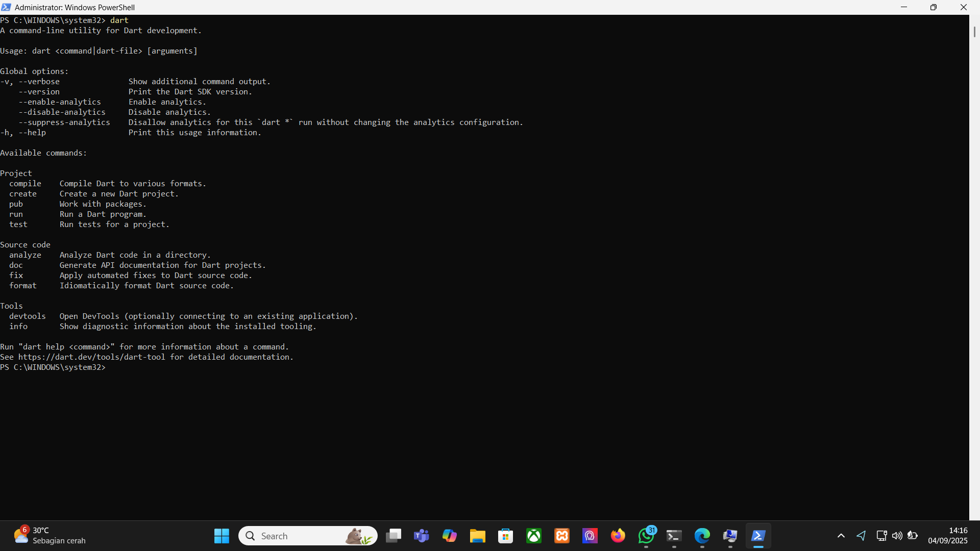Click the location arrow in the system tray
This screenshot has width=980, height=551.
(861, 536)
